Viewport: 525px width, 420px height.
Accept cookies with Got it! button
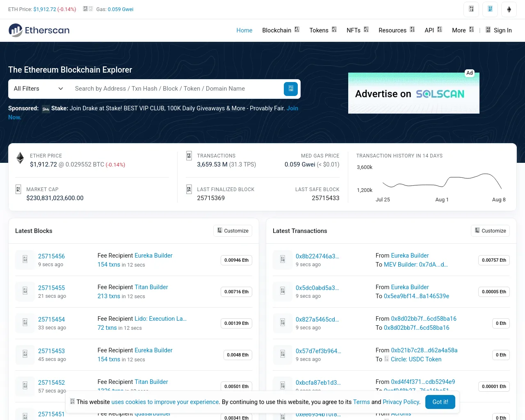[x=441, y=402]
